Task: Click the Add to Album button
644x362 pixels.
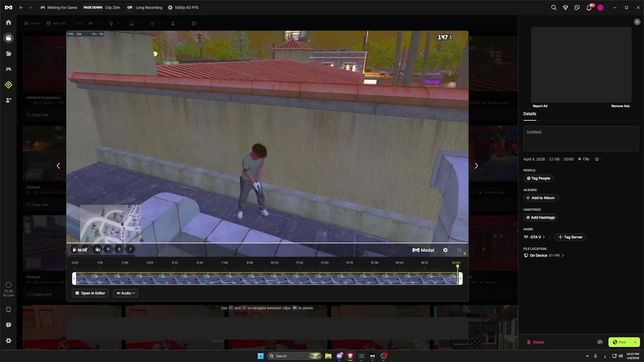Action: 541,198
